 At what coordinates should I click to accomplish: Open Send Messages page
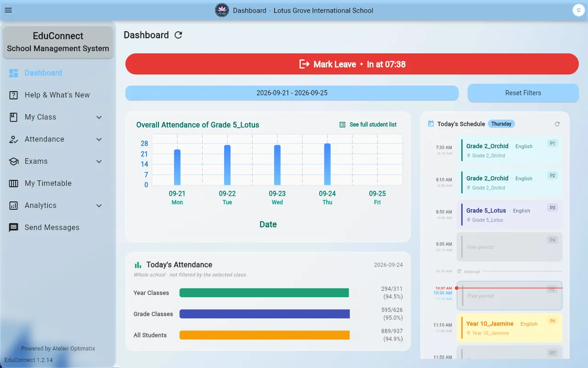(x=58, y=227)
